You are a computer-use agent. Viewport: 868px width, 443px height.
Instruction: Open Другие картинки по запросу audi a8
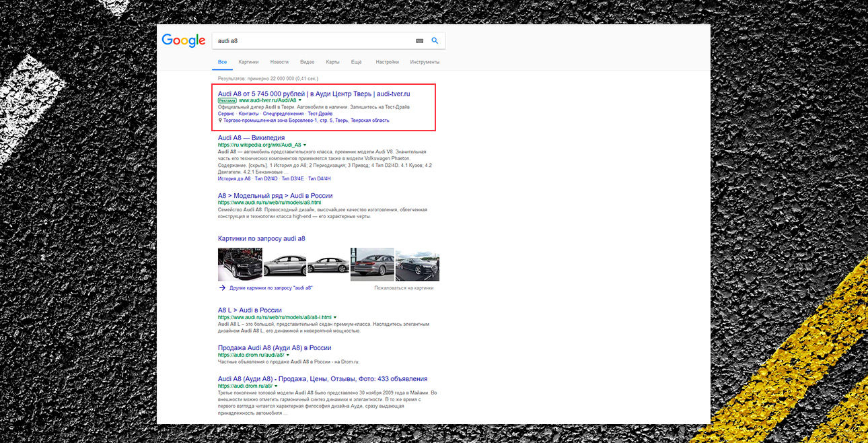click(272, 287)
